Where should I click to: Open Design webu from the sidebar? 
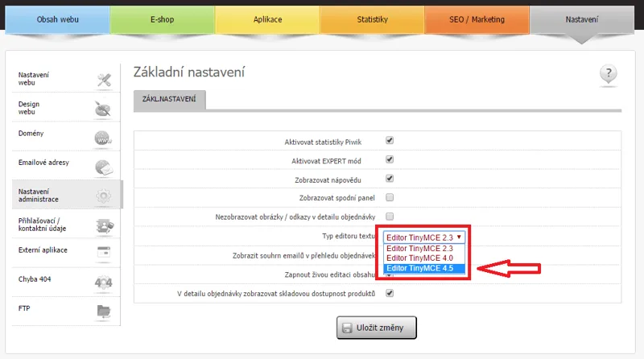[x=29, y=108]
